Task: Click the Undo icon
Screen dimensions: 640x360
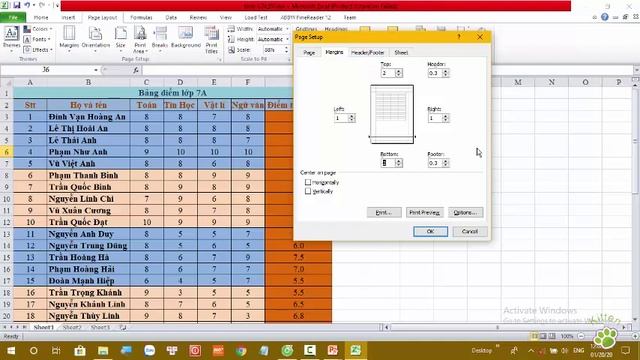Action: 27,5
